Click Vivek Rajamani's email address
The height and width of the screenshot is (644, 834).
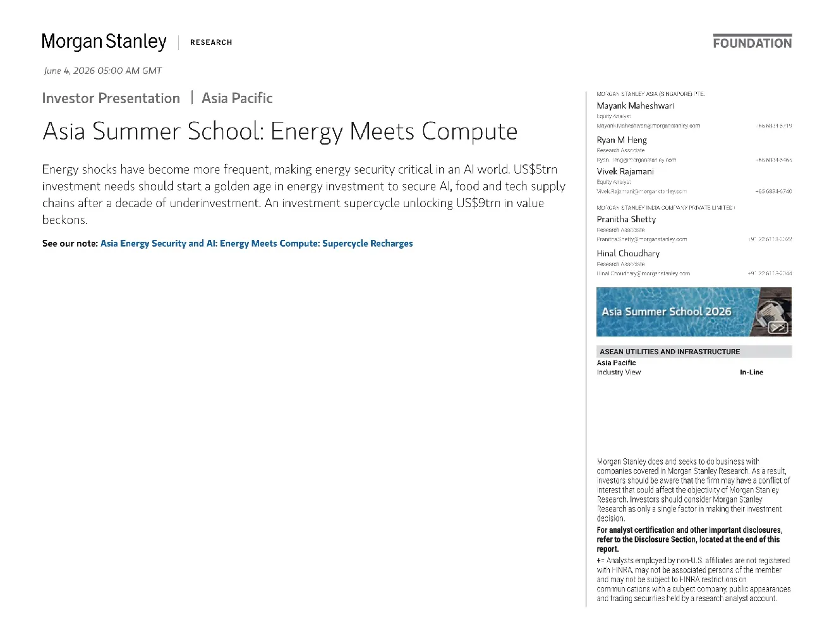tap(641, 191)
